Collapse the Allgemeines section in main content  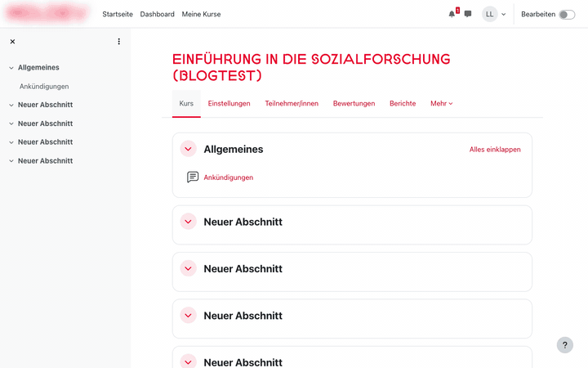[x=189, y=149]
